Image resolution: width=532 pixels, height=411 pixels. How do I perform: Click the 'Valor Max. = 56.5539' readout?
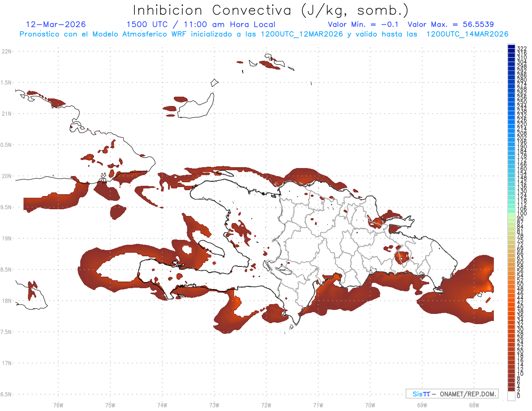450,24
